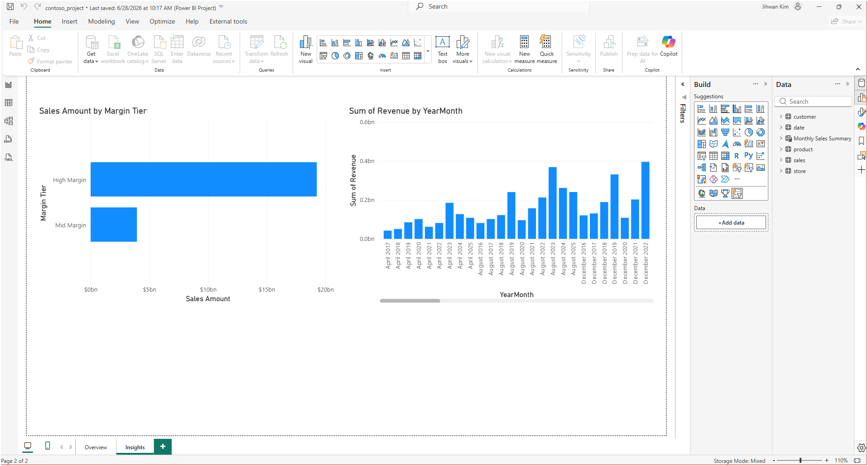Open DAX query view icon

click(x=9, y=139)
